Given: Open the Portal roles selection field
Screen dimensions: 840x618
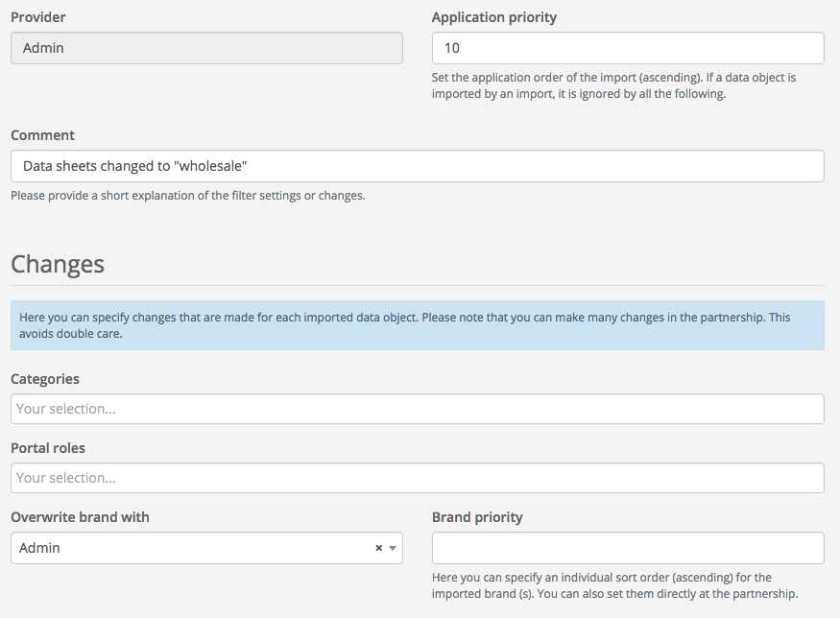Looking at the screenshot, I should coord(417,478).
